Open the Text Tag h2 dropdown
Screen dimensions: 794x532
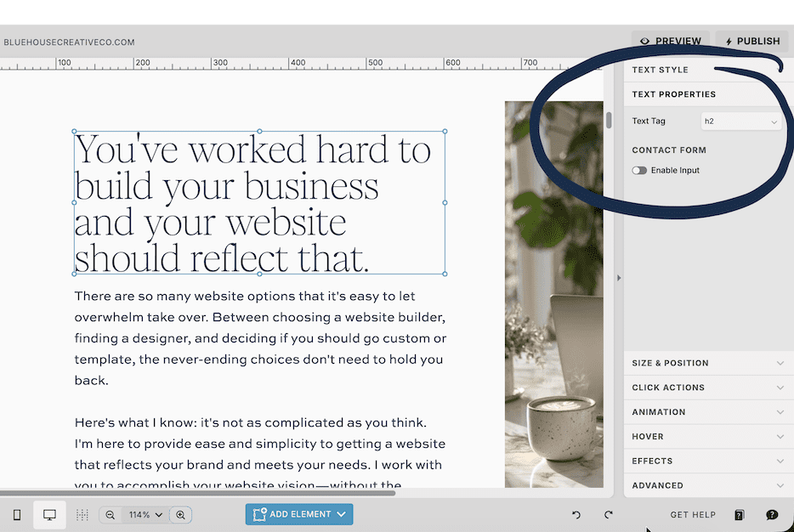click(x=740, y=122)
